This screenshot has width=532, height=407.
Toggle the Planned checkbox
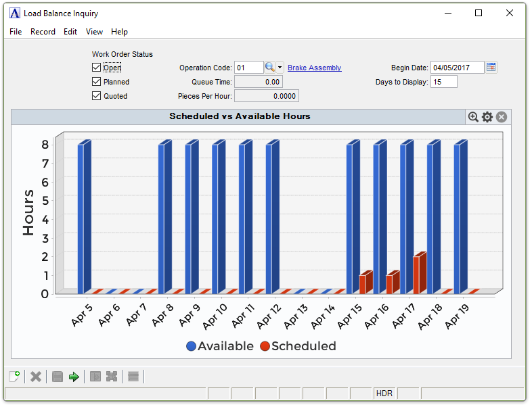click(97, 82)
